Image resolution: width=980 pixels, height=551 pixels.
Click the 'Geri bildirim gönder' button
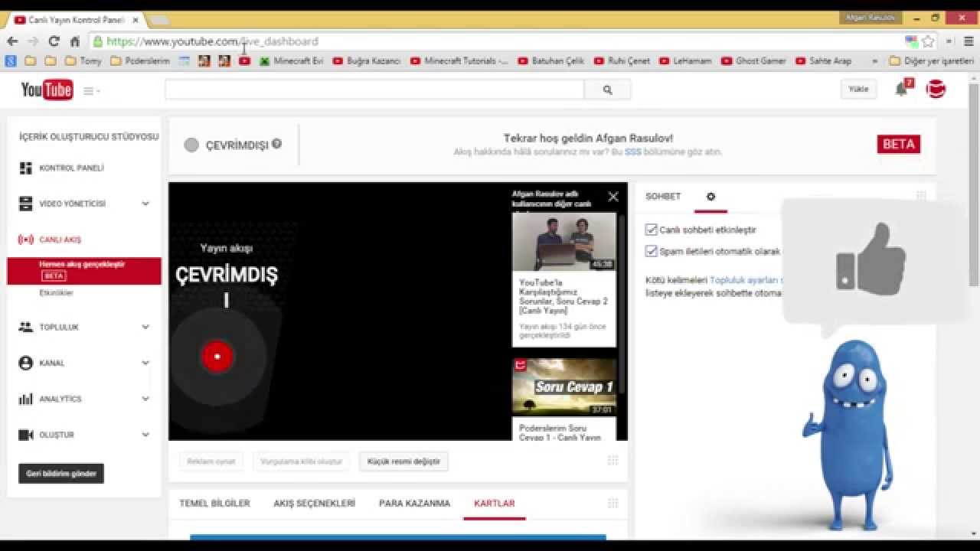coord(61,474)
